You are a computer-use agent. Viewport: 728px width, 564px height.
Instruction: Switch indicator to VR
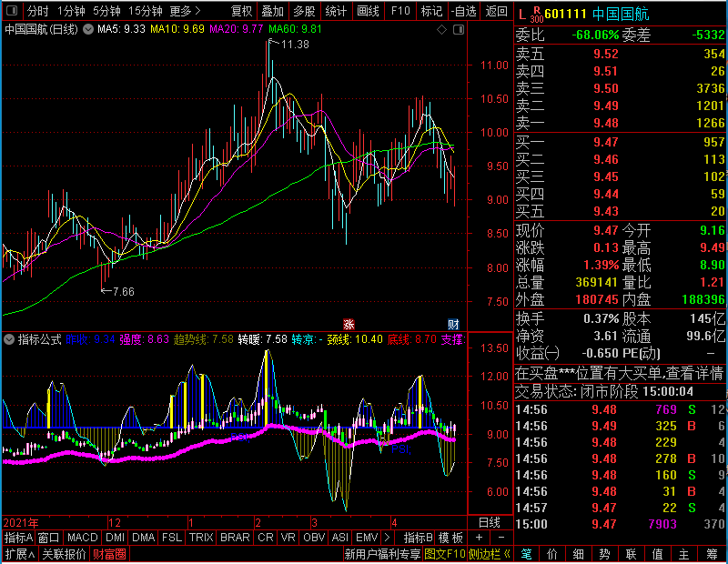(288, 537)
